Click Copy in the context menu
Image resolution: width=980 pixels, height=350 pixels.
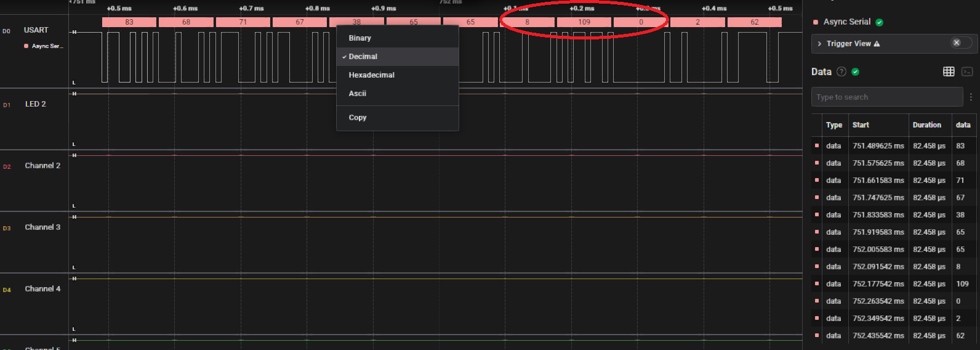point(357,118)
